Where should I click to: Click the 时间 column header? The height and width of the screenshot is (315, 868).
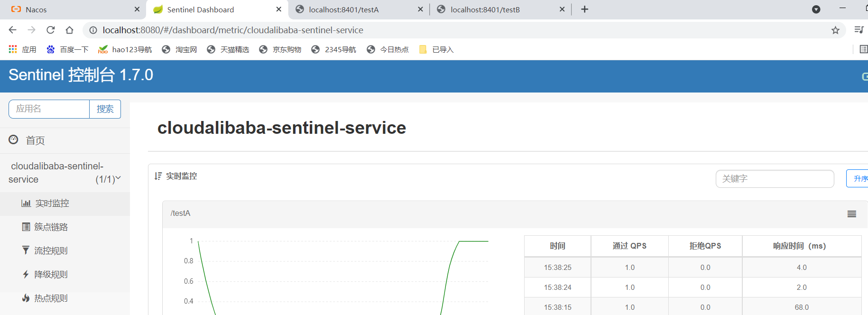pyautogui.click(x=558, y=246)
